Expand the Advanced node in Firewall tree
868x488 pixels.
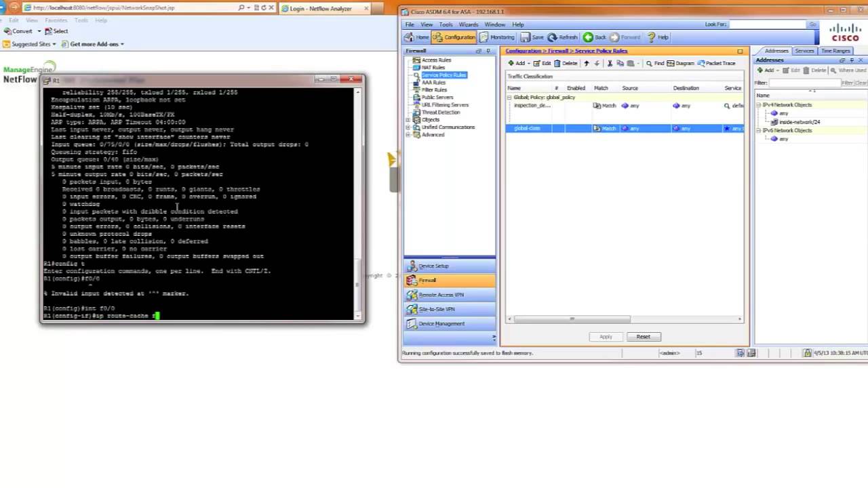coord(408,135)
